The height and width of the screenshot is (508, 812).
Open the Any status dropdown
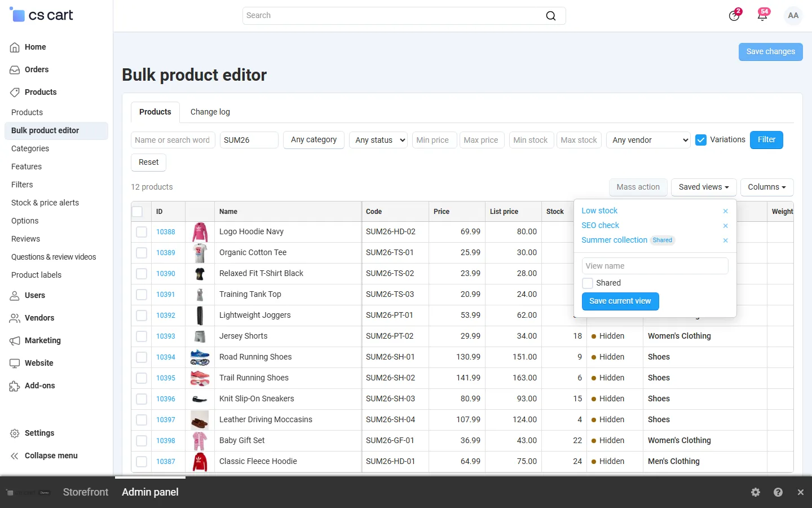pyautogui.click(x=378, y=140)
